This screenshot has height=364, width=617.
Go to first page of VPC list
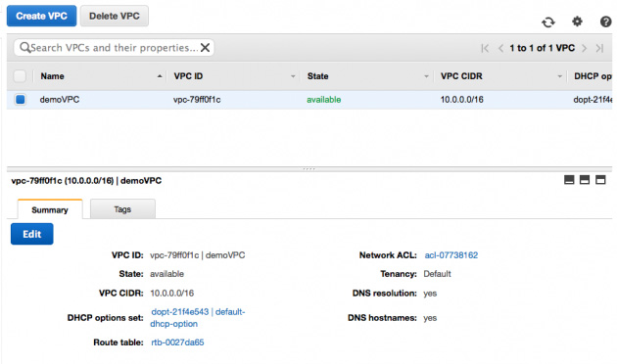(485, 48)
